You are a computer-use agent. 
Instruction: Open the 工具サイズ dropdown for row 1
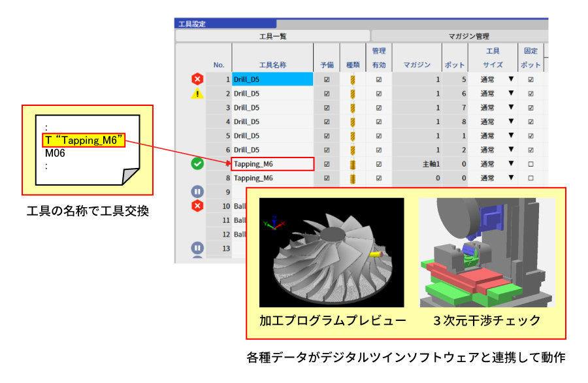[511, 80]
